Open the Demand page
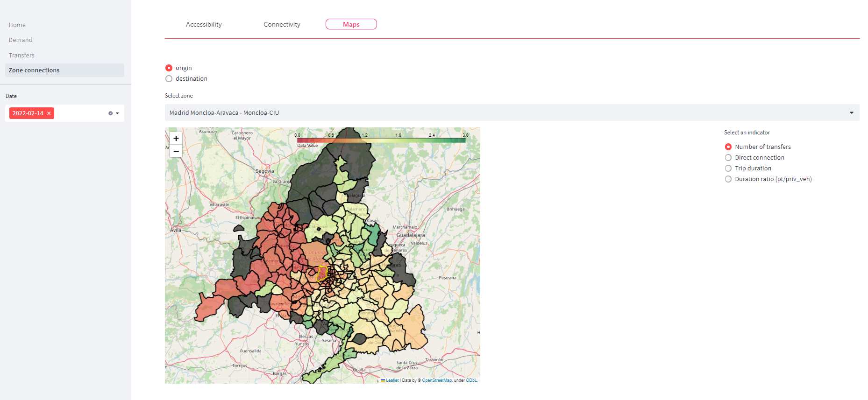Screen dimensions: 868x400 [21, 40]
